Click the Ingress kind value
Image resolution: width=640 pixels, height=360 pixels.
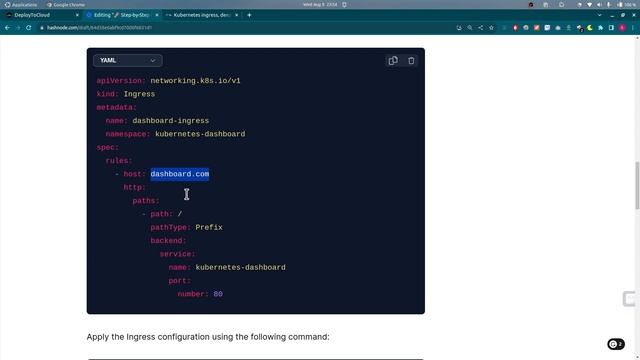tap(139, 94)
